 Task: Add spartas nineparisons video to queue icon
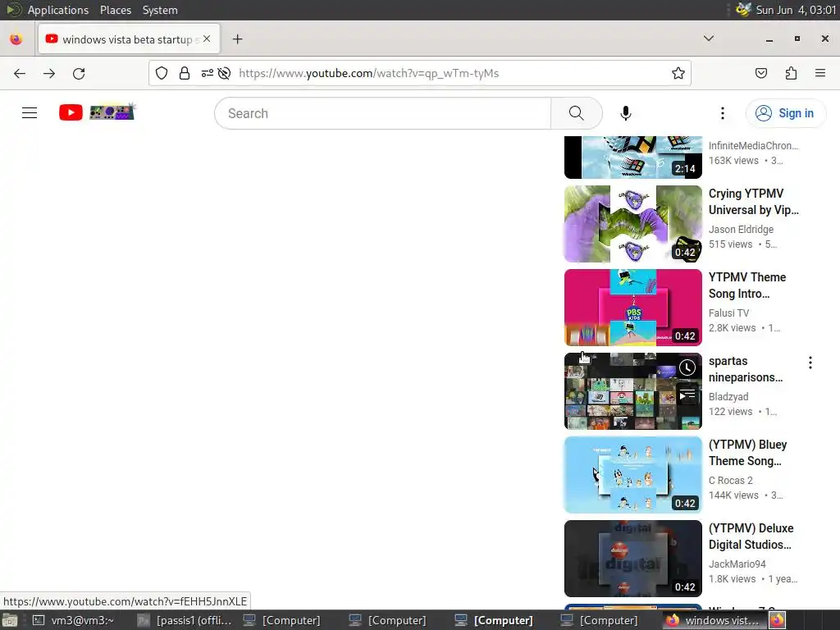(687, 395)
